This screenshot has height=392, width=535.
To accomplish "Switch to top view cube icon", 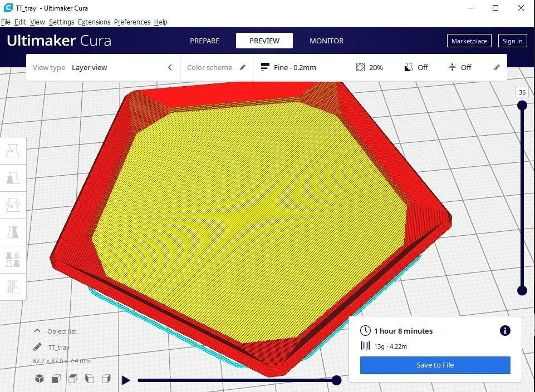I will pyautogui.click(x=73, y=379).
